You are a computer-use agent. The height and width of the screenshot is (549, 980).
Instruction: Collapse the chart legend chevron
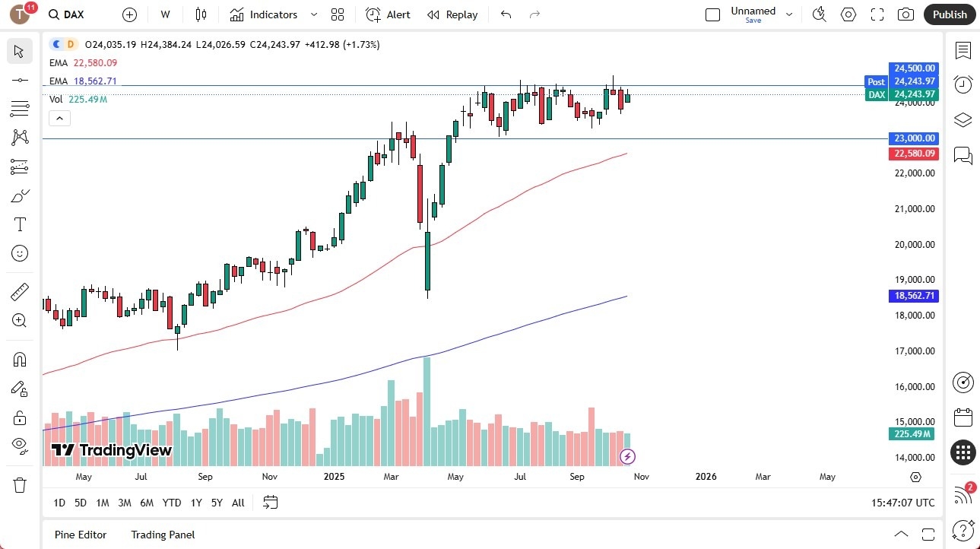pyautogui.click(x=59, y=118)
